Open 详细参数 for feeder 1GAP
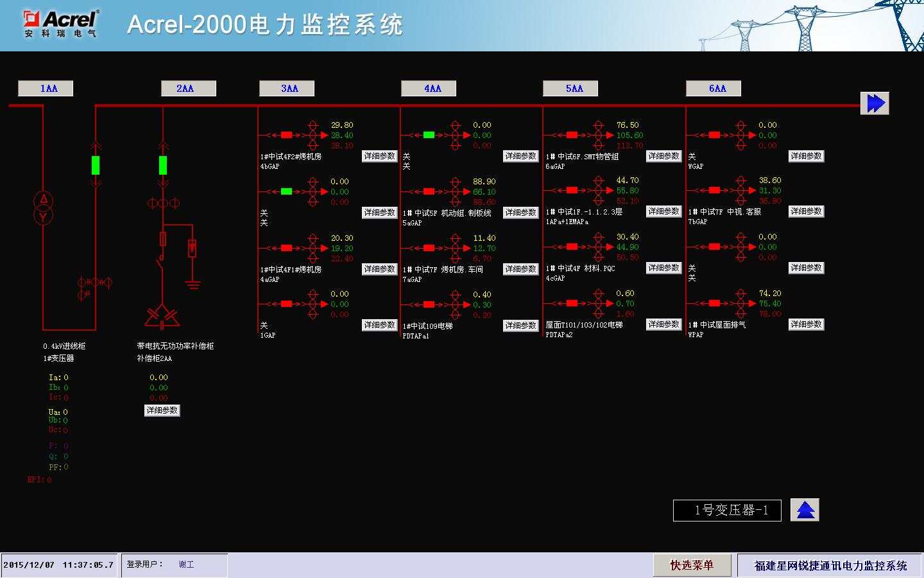Viewport: 924px width, 578px height. (x=380, y=325)
